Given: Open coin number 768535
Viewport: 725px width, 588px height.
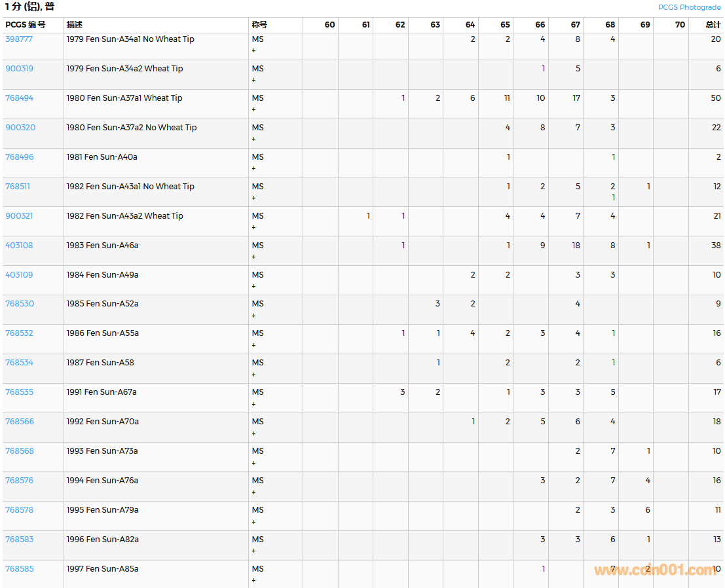Looking at the screenshot, I should tap(19, 392).
